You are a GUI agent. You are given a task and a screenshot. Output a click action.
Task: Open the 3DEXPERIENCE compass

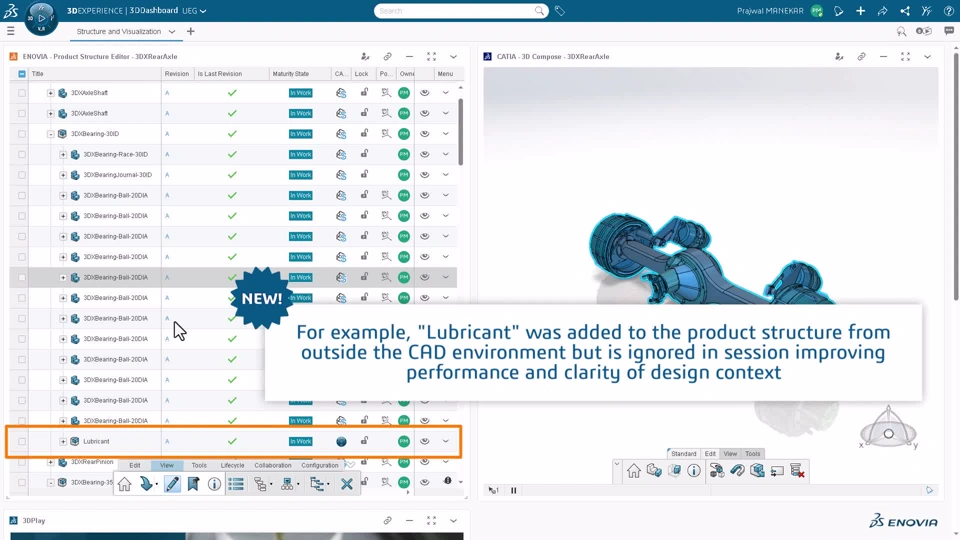click(41, 18)
